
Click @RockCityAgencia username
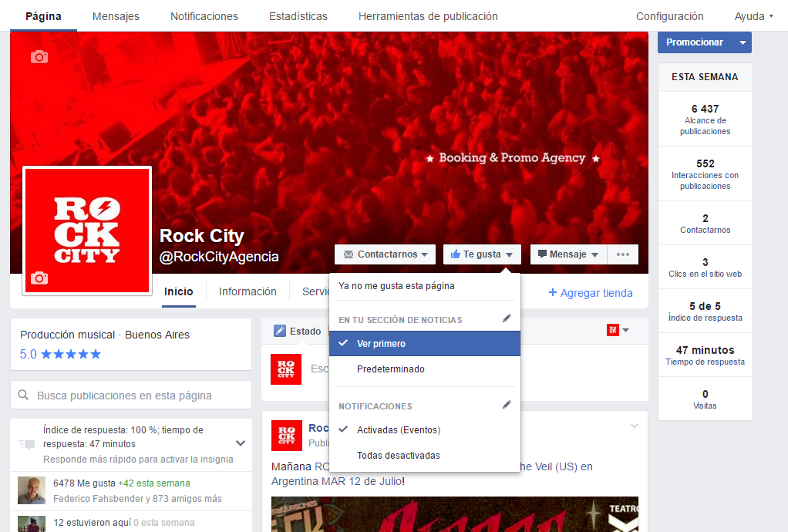219,257
